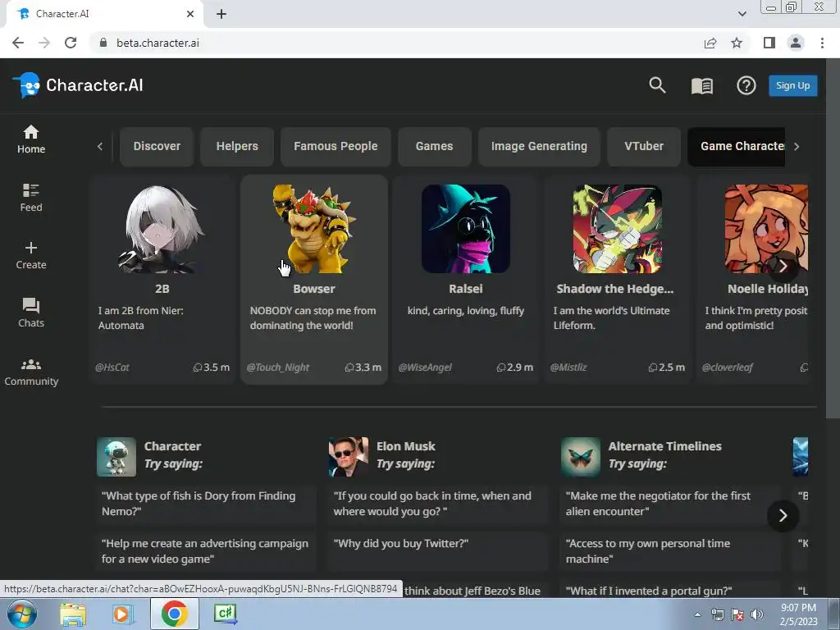Click the site lock icon

coord(103,43)
